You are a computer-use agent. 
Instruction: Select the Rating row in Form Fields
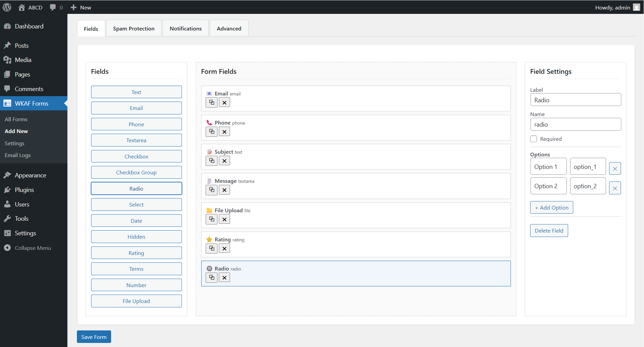356,244
